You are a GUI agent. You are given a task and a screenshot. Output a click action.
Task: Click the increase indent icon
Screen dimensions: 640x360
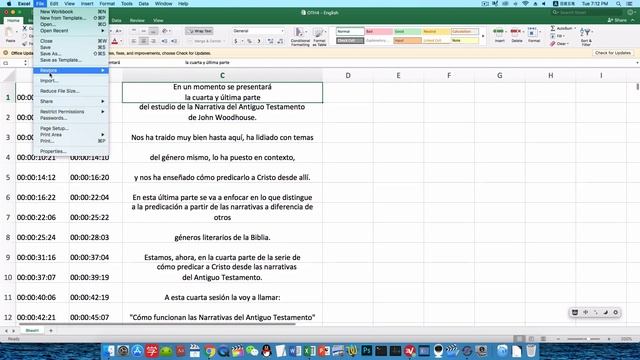point(174,41)
